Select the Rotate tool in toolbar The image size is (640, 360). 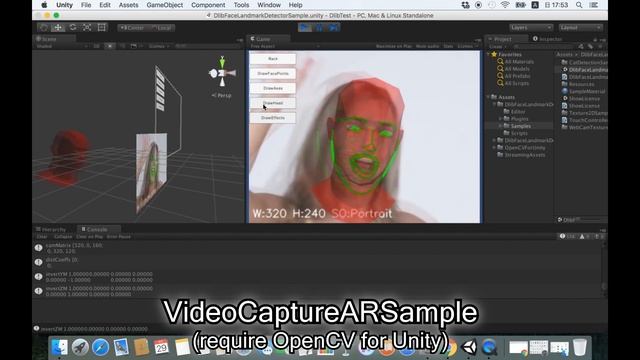[73, 27]
